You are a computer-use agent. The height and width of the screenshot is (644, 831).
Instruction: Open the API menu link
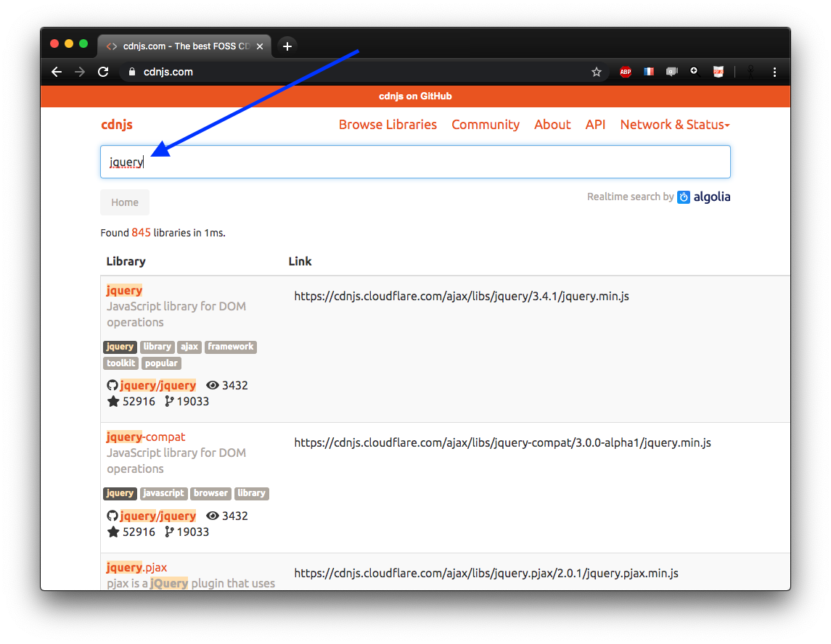(x=595, y=125)
